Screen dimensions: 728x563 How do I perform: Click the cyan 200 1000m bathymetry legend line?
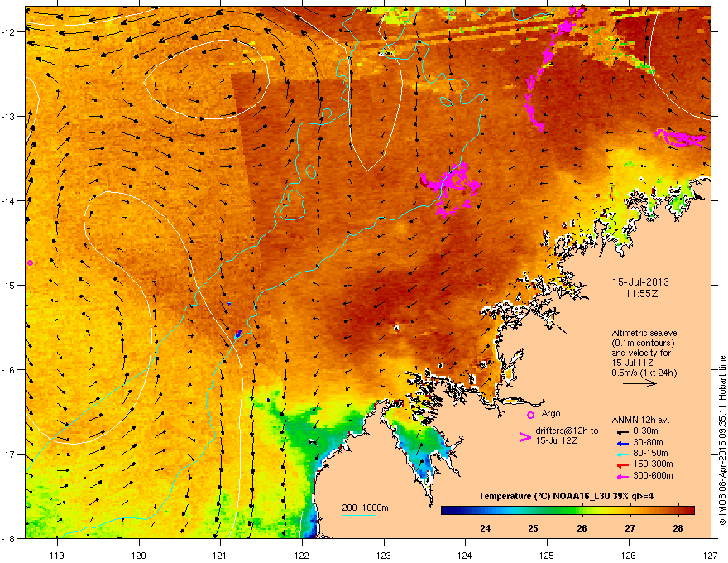(x=358, y=515)
